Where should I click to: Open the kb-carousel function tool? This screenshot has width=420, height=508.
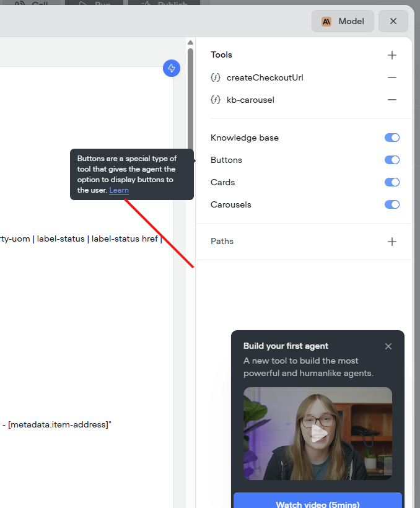point(250,100)
